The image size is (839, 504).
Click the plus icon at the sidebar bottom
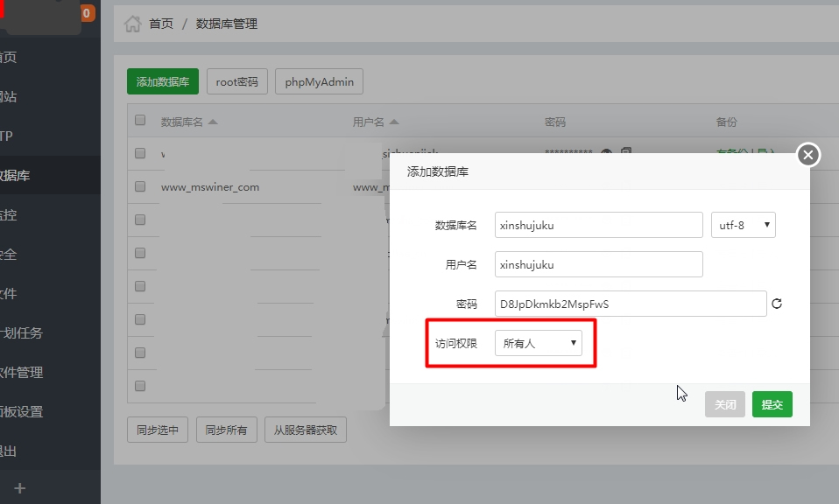[x=20, y=487]
